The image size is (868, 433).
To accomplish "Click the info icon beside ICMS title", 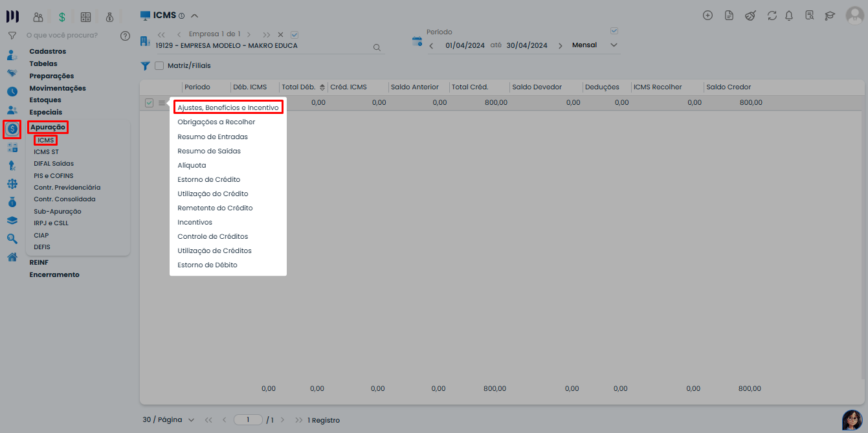I will (x=181, y=16).
